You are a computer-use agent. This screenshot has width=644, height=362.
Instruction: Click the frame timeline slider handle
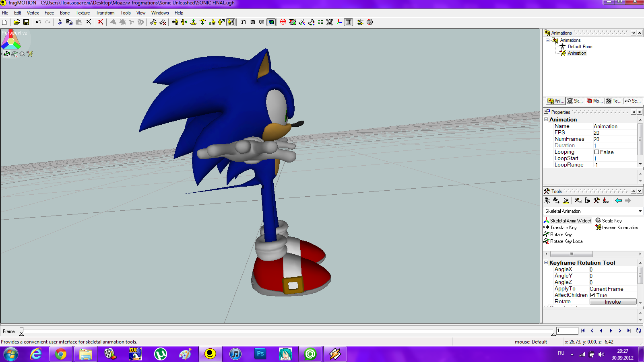click(x=22, y=331)
